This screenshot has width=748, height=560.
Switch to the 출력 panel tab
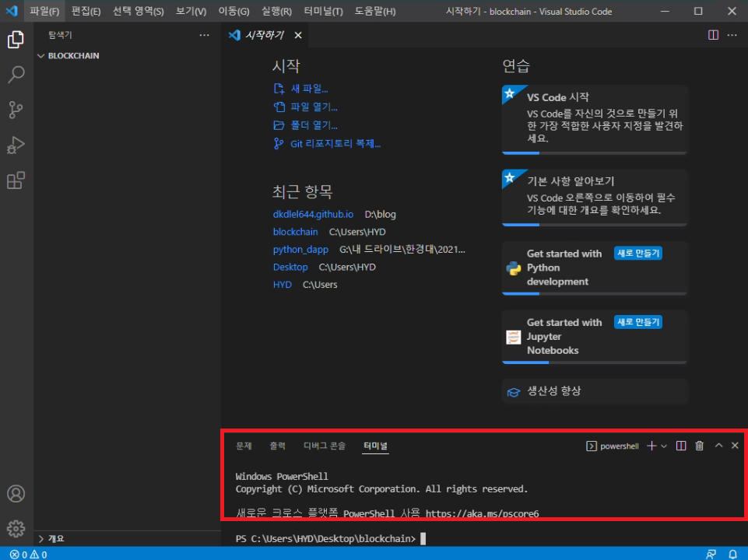point(278,446)
